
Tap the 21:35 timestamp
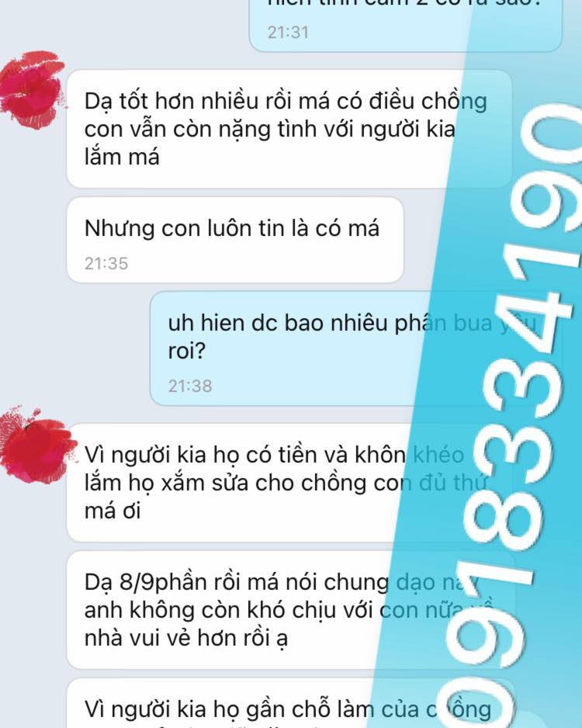(x=106, y=263)
